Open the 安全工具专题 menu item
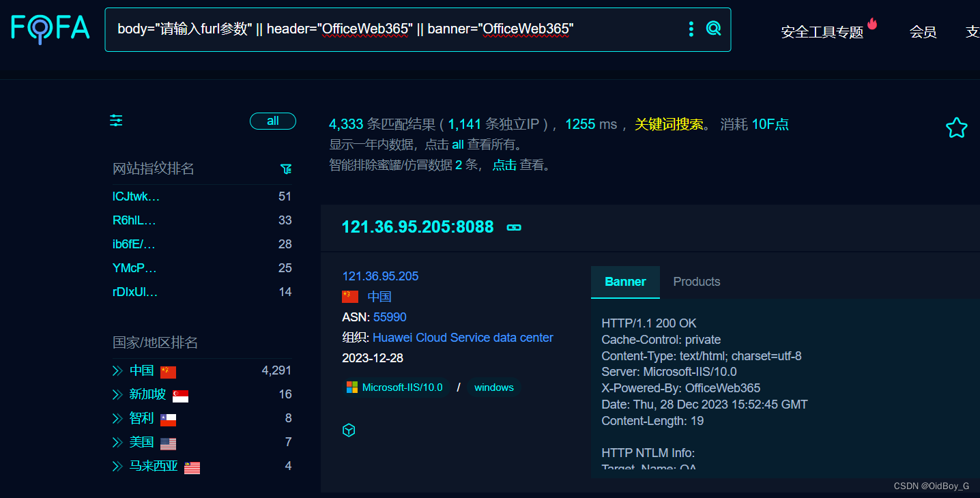This screenshot has height=498, width=980. coord(822,32)
